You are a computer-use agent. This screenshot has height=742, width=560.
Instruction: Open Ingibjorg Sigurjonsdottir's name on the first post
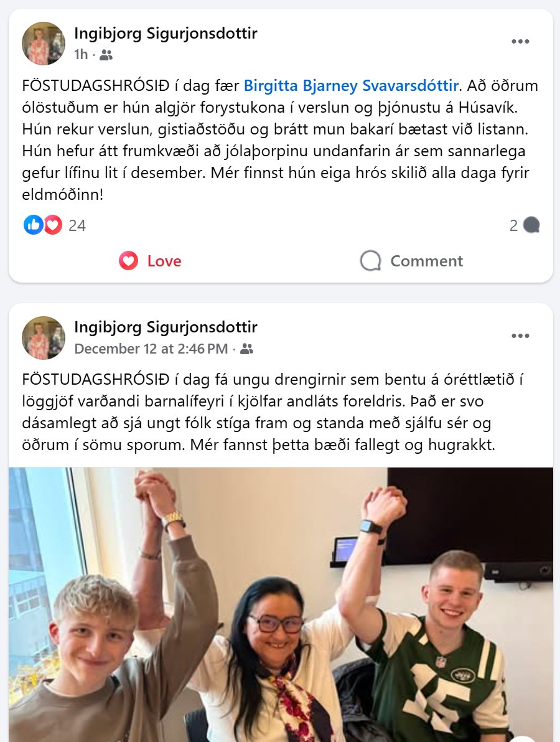pyautogui.click(x=166, y=34)
